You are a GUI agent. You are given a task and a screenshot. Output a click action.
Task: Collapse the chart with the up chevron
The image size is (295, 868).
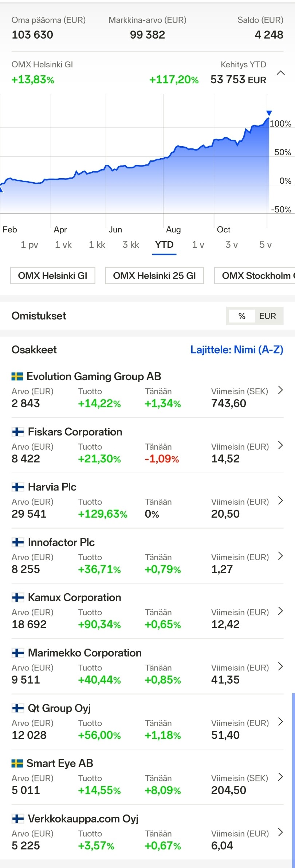pos(280,73)
